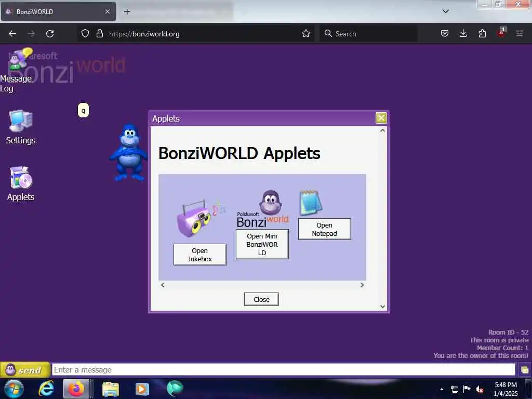Click left arrow of applets horizontal scrollbar
The image size is (532, 399).
(163, 285)
